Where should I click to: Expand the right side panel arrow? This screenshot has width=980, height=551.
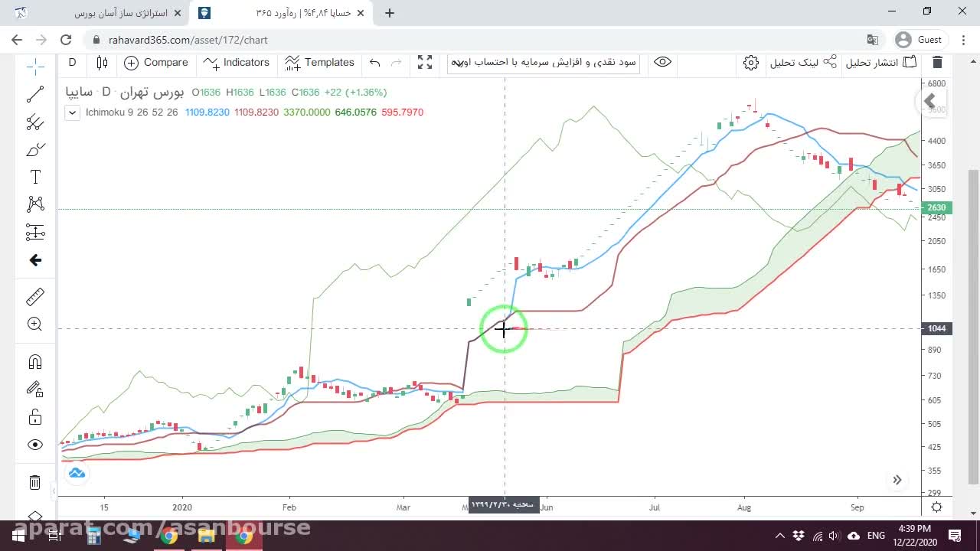(x=929, y=101)
